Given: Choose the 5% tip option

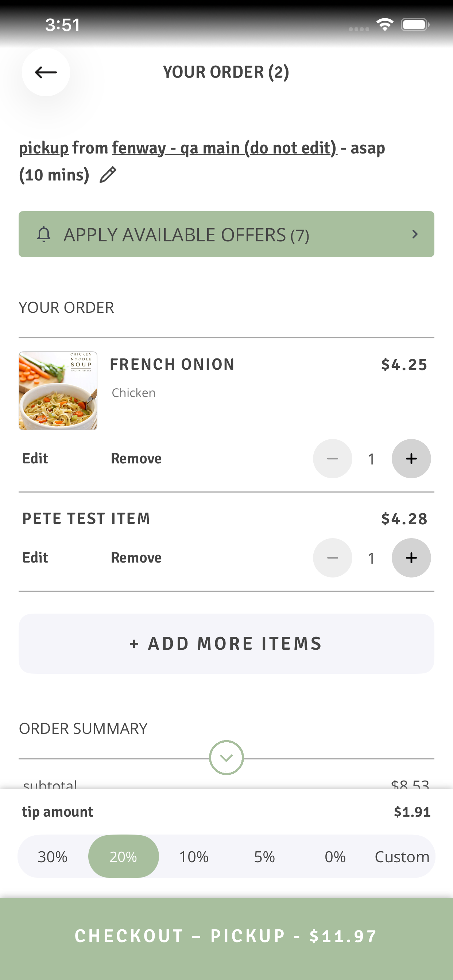Looking at the screenshot, I should (264, 857).
